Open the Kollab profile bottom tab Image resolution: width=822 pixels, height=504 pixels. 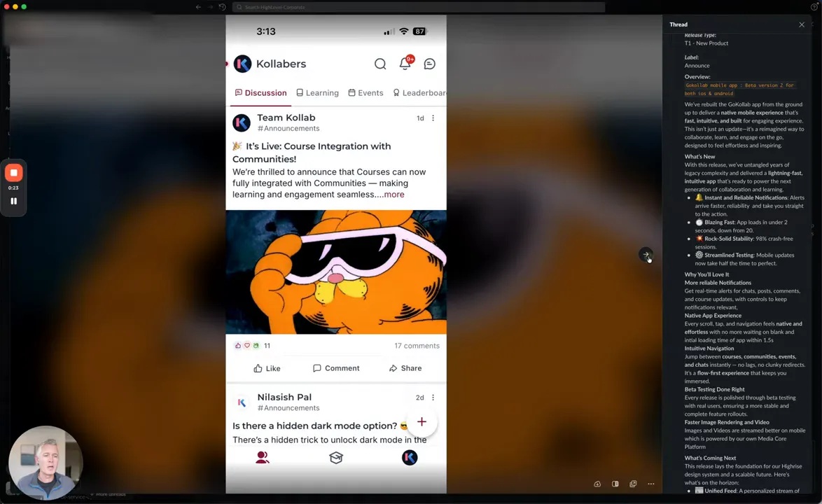tap(410, 457)
